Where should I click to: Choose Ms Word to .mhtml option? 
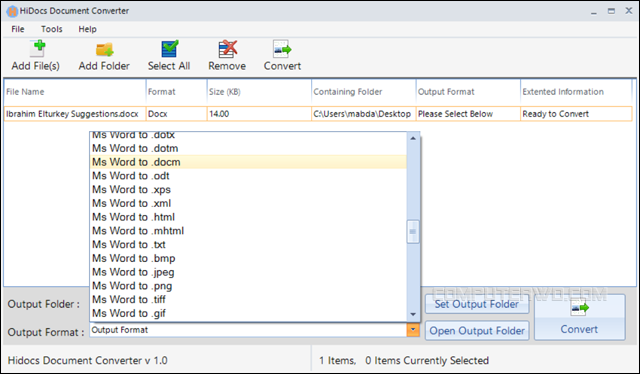(248, 231)
